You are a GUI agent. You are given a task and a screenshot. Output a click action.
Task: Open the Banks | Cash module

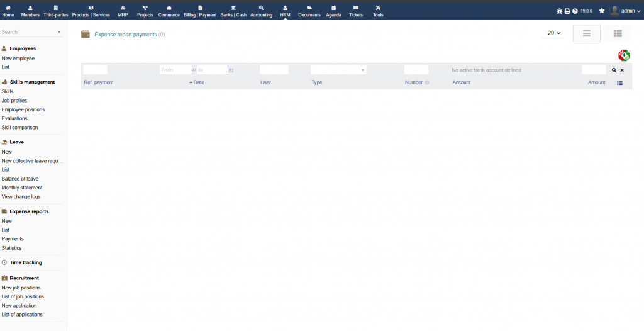tap(233, 11)
